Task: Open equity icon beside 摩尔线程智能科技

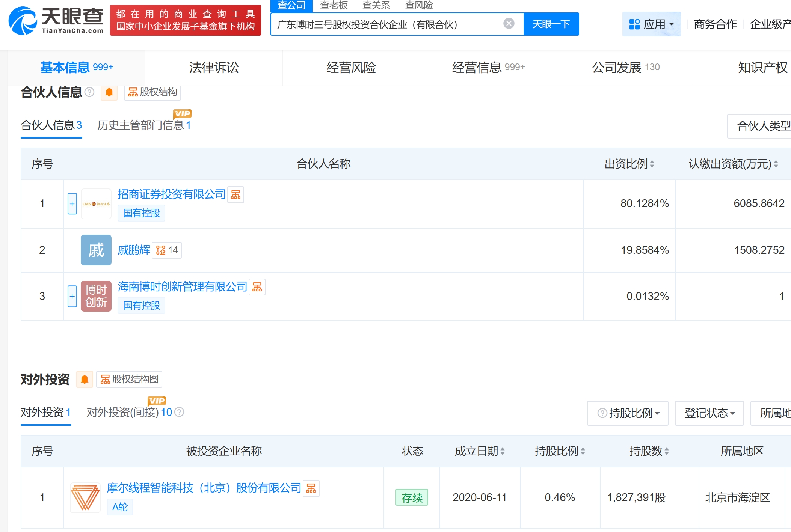Action: click(x=311, y=488)
